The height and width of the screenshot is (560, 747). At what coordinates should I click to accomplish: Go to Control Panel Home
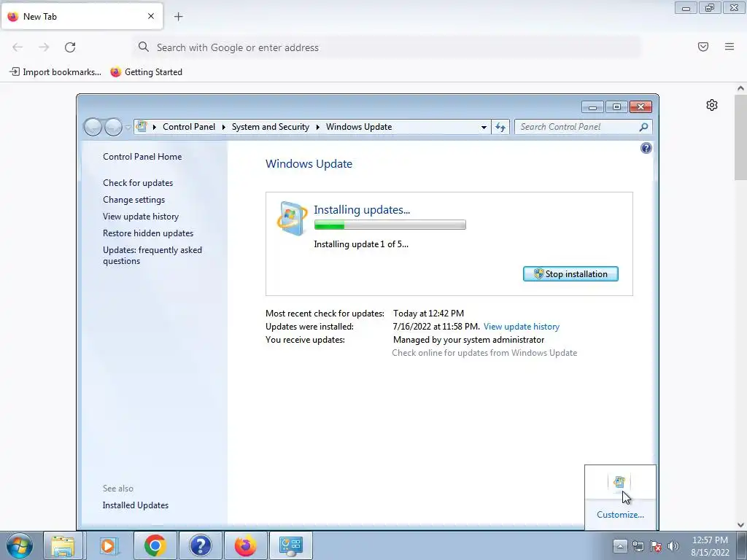(142, 157)
